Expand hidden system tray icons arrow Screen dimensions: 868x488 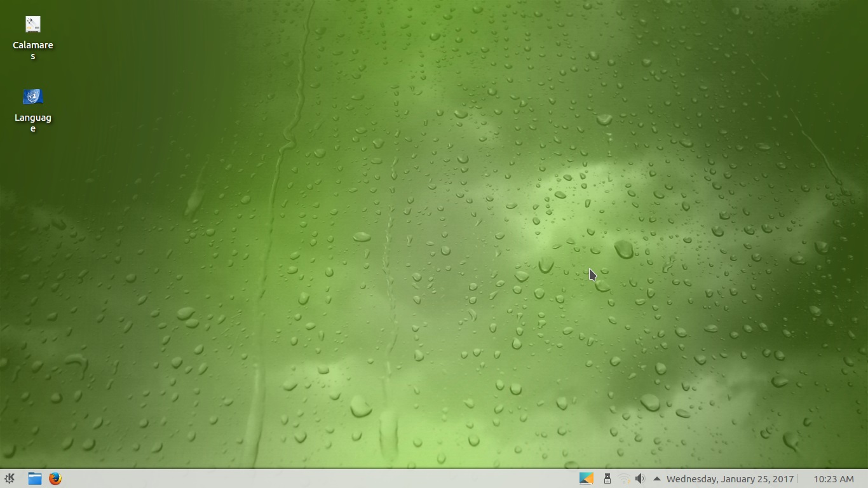pyautogui.click(x=656, y=478)
